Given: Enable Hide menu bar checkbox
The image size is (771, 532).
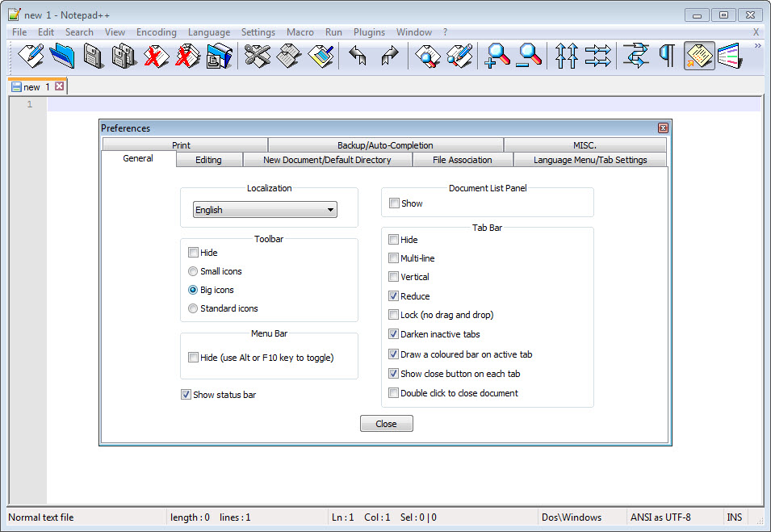Looking at the screenshot, I should [x=193, y=358].
